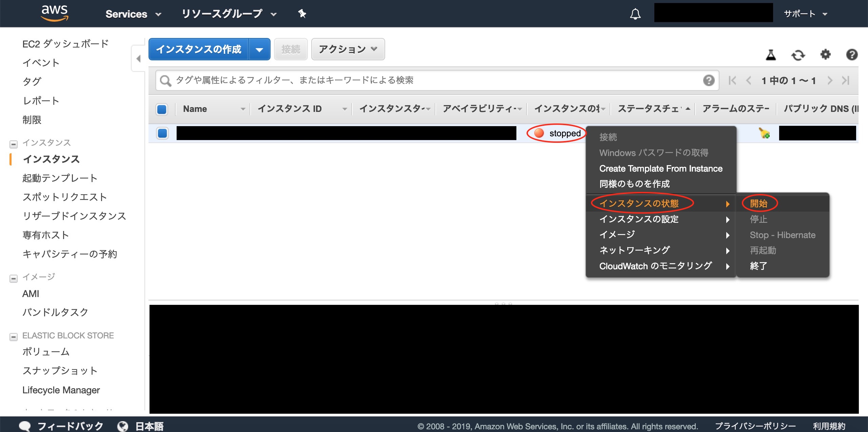This screenshot has height=432, width=868.
Task: Open the notifications bell
Action: (x=635, y=14)
